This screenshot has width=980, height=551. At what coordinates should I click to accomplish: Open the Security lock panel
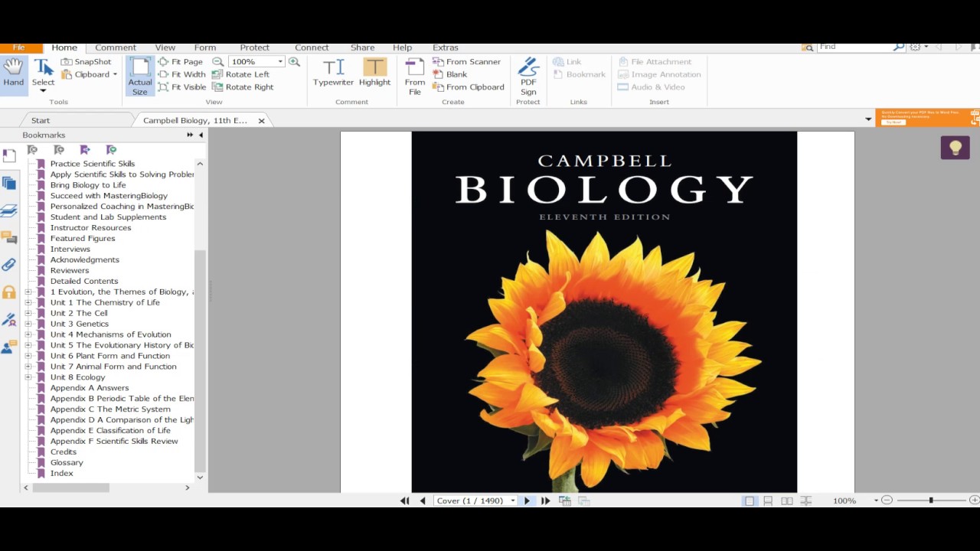pyautogui.click(x=9, y=292)
